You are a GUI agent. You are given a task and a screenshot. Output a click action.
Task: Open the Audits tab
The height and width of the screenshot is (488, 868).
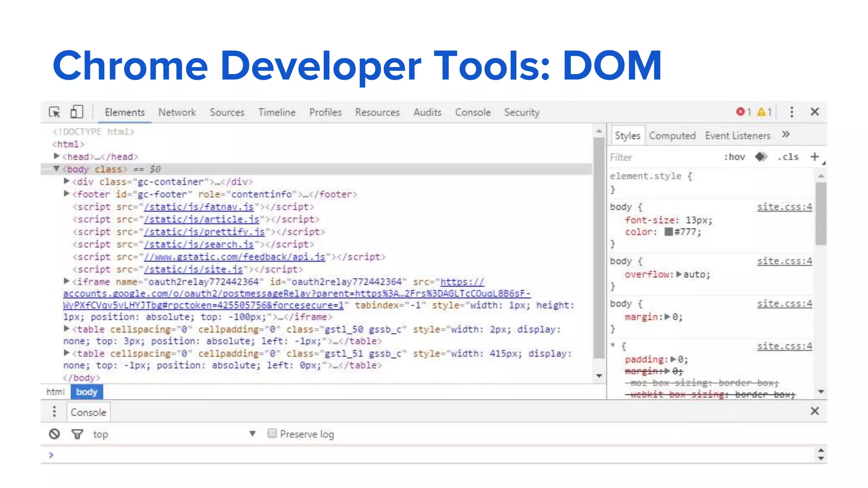click(428, 112)
